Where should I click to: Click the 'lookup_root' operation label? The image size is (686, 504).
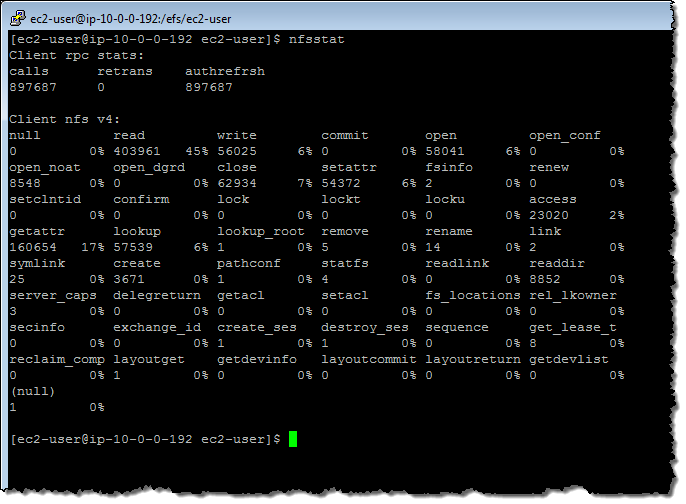[x=261, y=231]
